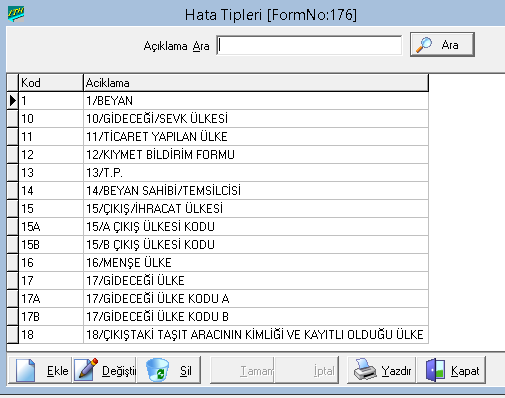
Task: Select the 13/T.P. description cell
Action: 256,173
